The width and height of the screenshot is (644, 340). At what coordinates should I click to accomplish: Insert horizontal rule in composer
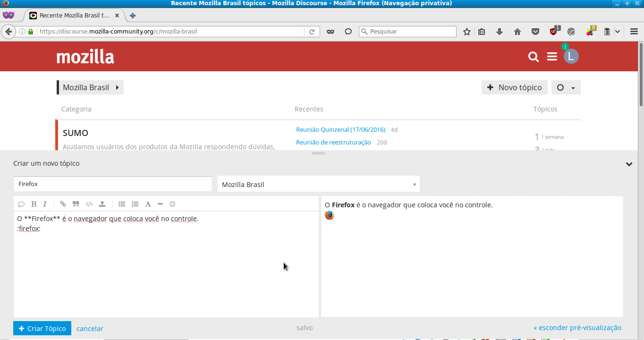(160, 204)
